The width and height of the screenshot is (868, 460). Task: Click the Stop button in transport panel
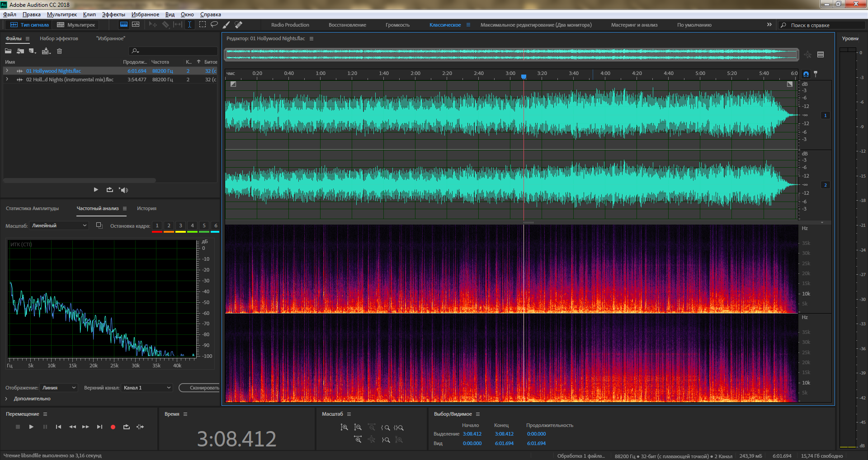click(x=18, y=427)
